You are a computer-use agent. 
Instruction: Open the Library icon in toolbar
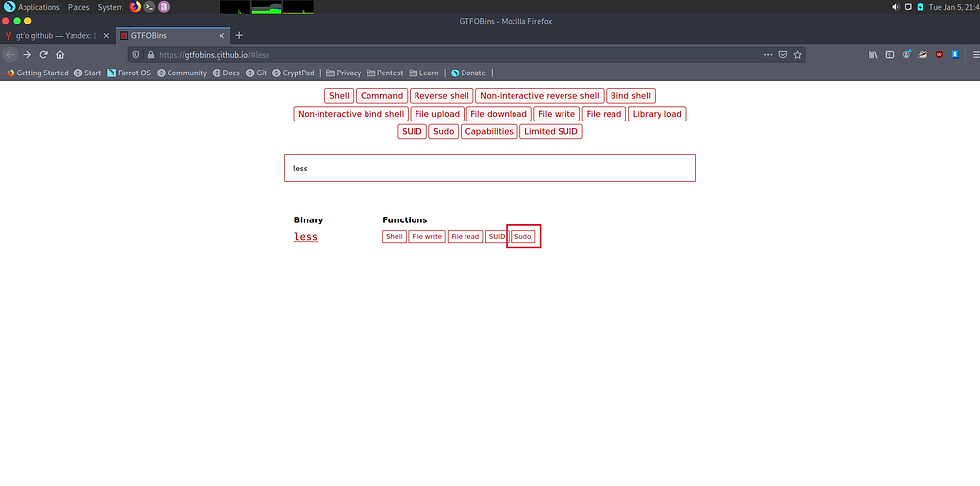coord(873,54)
